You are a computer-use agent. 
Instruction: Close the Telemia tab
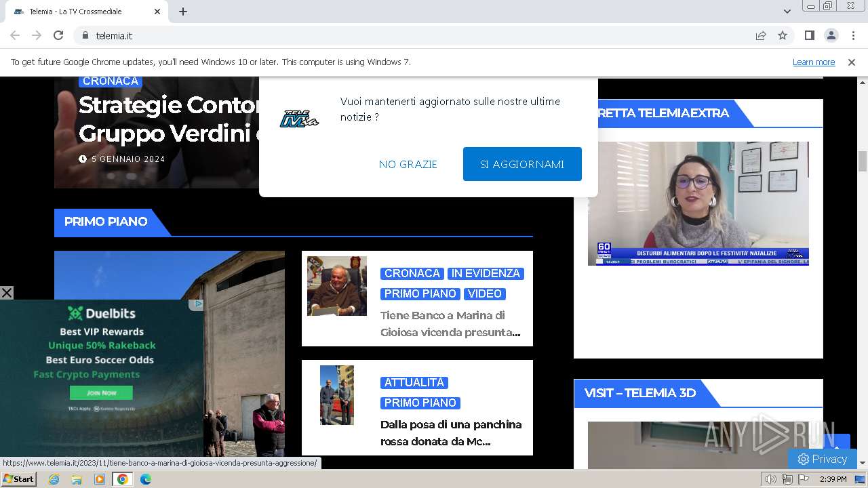157,12
